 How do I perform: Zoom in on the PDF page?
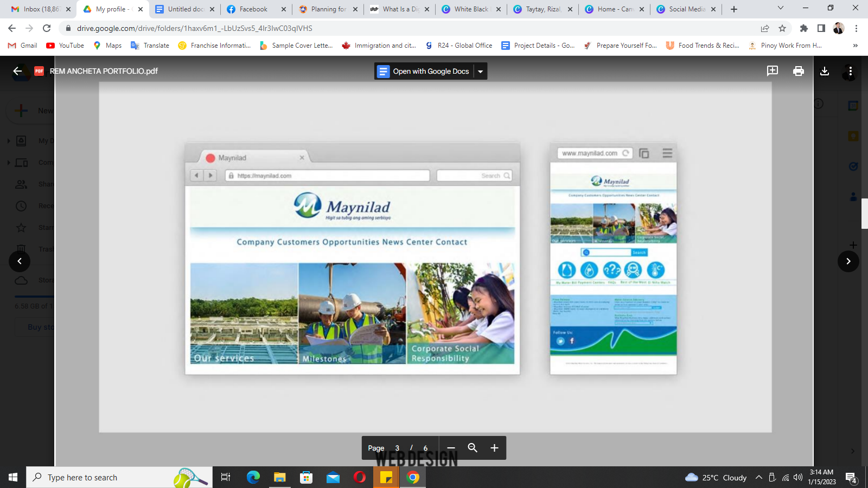494,448
